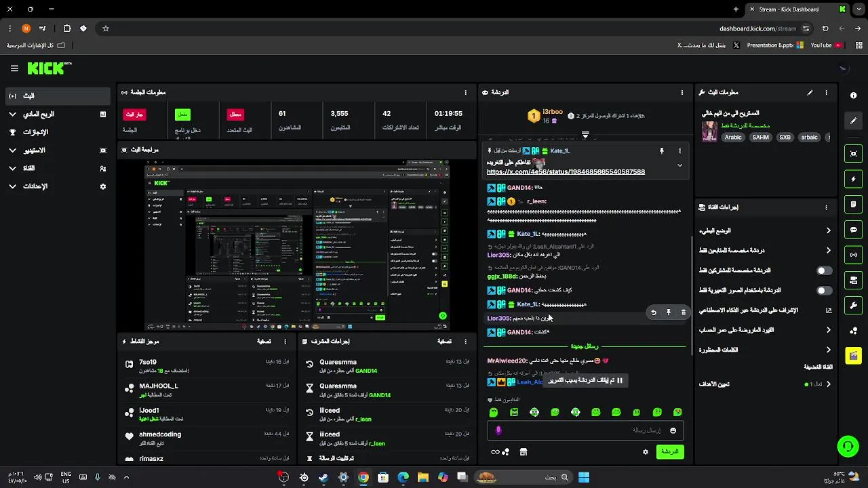Click the wrench tools icon in right rail
The image size is (868, 488).
click(854, 305)
